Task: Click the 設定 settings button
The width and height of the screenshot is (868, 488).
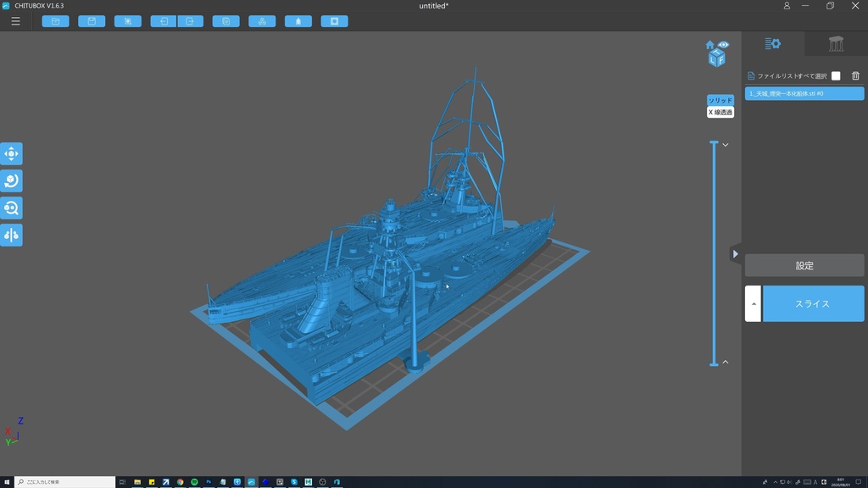Action: 804,265
